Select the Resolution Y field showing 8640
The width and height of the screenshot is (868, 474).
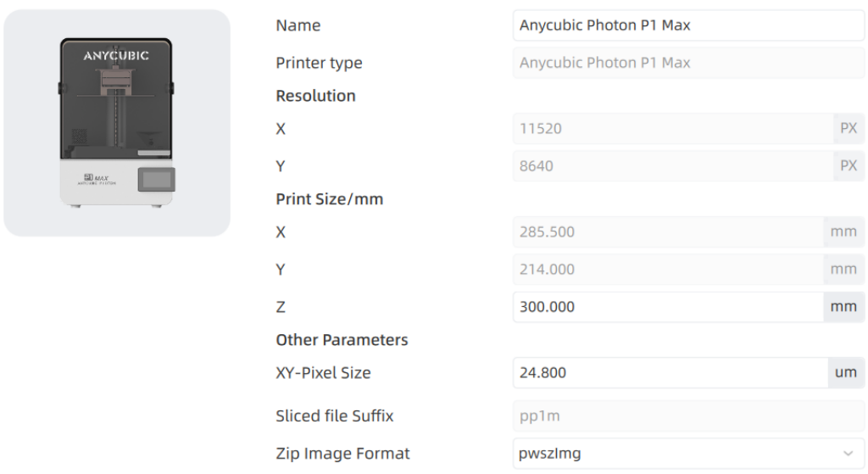click(673, 165)
